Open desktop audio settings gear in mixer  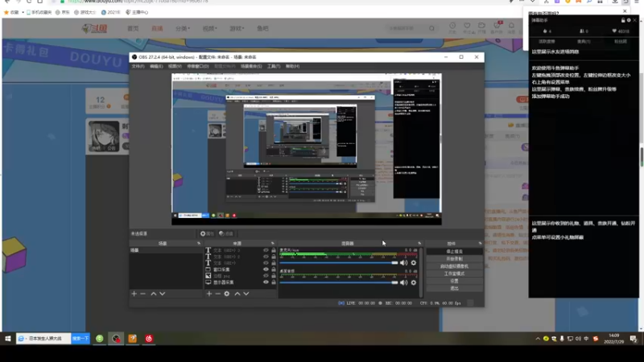tap(414, 282)
